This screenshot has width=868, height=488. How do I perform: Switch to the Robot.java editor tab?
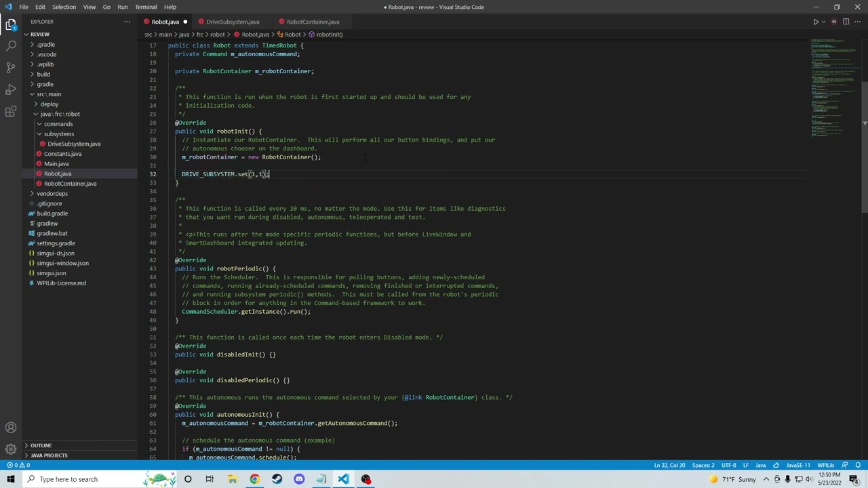coord(165,22)
